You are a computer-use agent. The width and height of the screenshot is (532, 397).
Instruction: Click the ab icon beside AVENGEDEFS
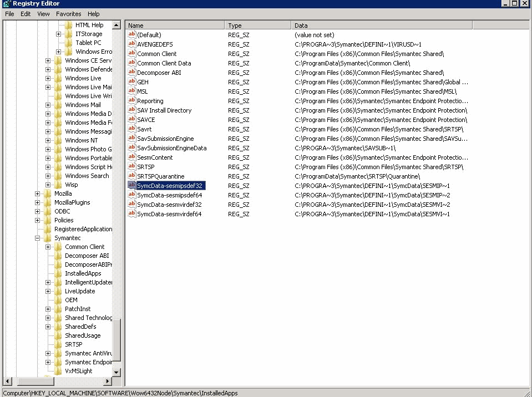[x=131, y=44]
